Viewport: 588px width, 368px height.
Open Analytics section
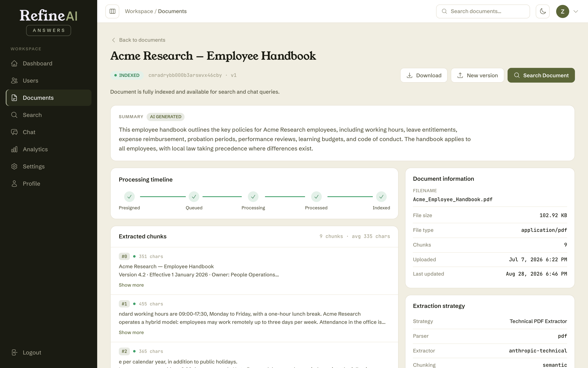[x=49, y=149]
